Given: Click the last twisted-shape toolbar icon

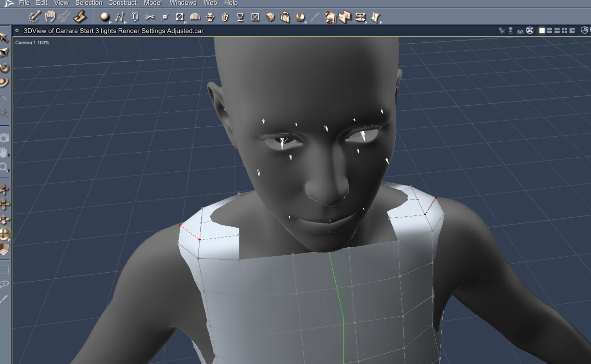Looking at the screenshot, I should (375, 17).
